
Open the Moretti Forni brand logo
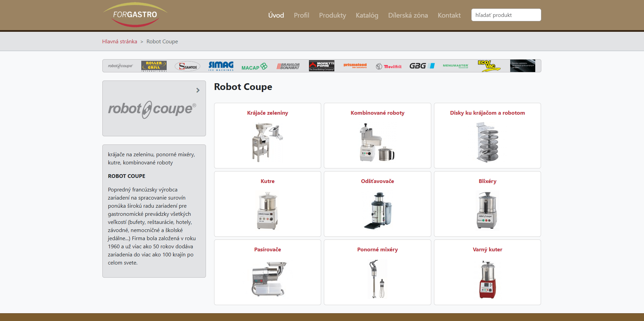coord(321,66)
